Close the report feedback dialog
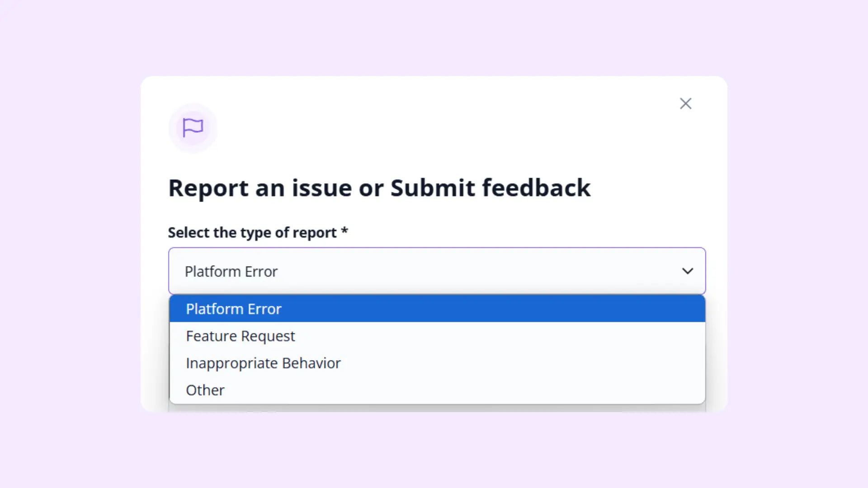Image resolution: width=868 pixels, height=488 pixels. point(685,103)
